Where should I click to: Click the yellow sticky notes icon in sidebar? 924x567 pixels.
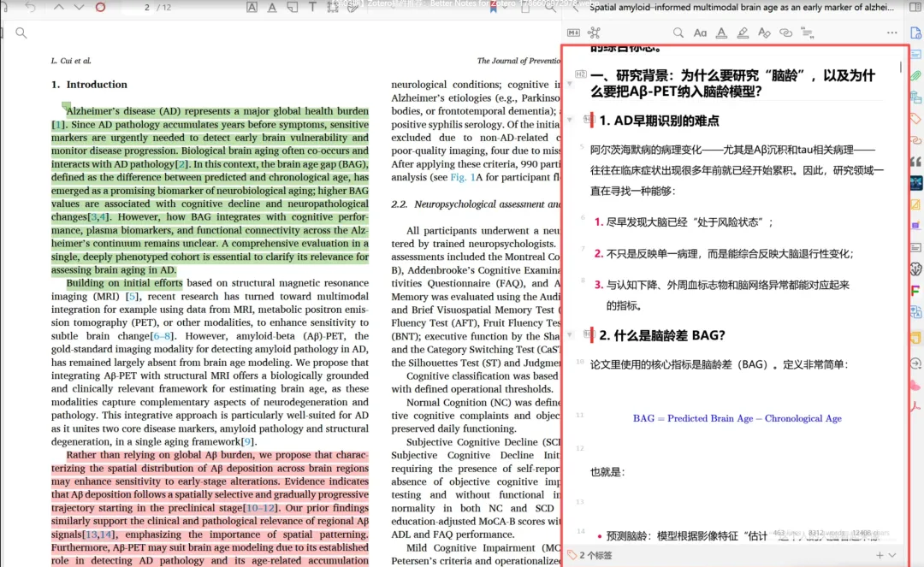(x=915, y=338)
